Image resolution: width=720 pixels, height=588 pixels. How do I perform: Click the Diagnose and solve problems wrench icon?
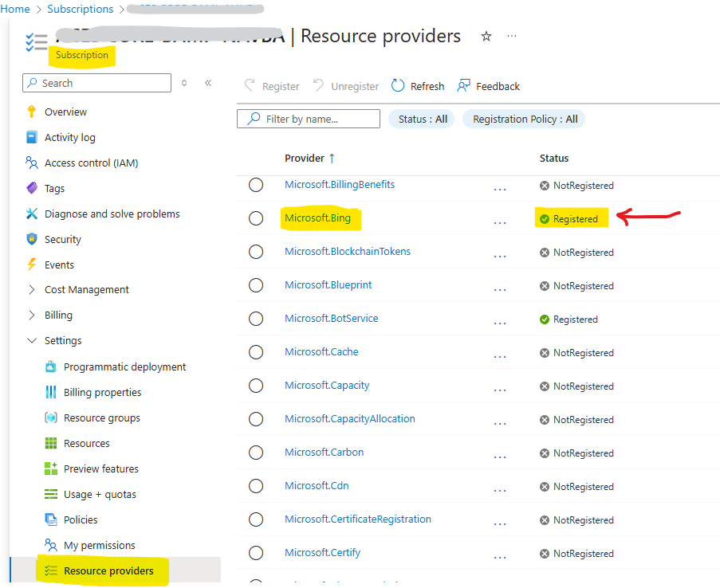coord(32,214)
